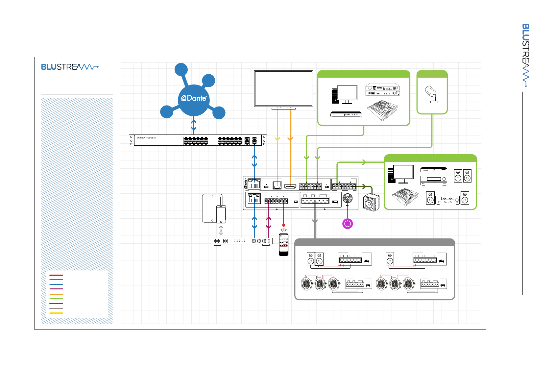
Task: Select the HDMI port with orange cable
Action: (290, 186)
